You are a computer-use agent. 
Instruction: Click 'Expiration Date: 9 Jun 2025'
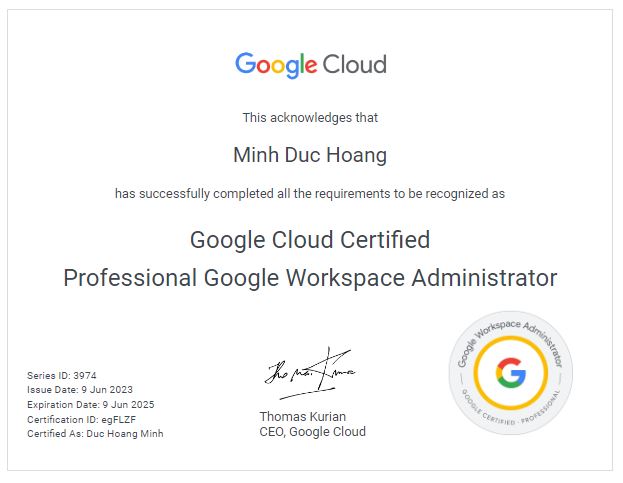[91, 405]
